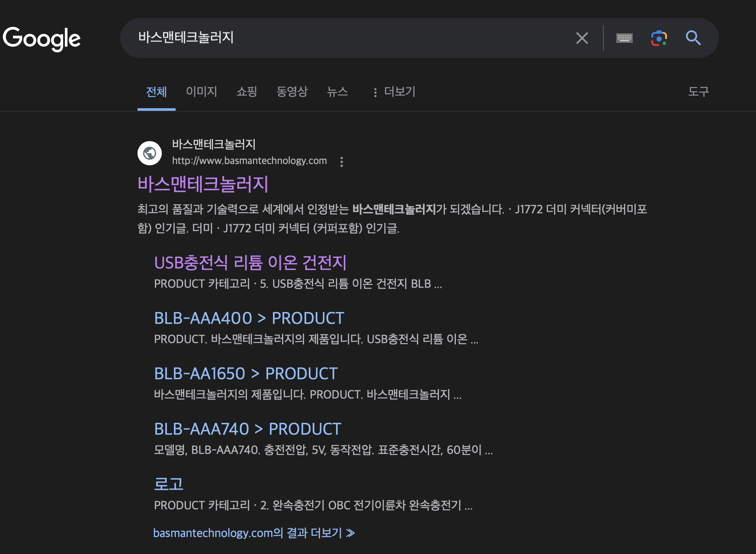This screenshot has height=554, width=756.
Task: Submit search with the magnifier icon
Action: [x=693, y=38]
